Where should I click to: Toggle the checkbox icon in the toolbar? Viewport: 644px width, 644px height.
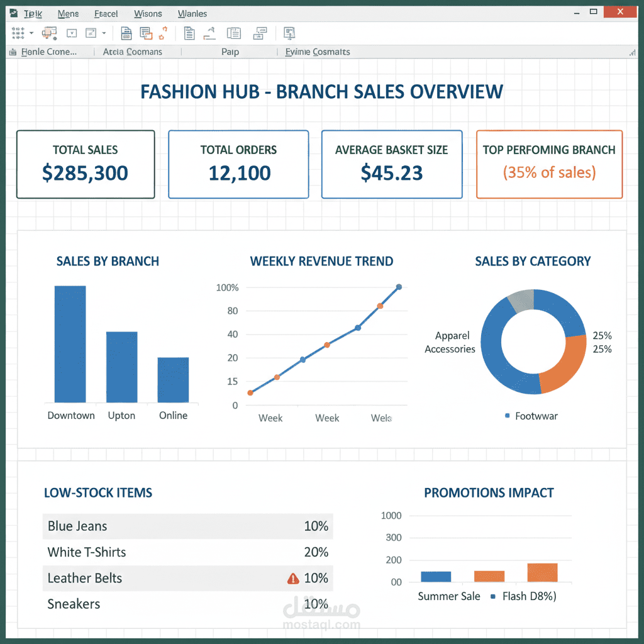coord(70,33)
